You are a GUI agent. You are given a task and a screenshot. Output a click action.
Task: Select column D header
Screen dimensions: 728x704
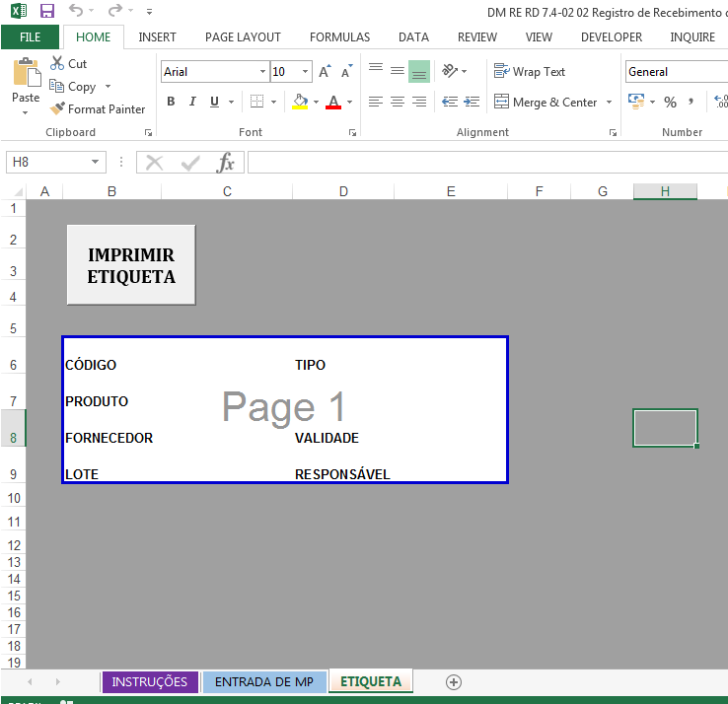coord(343,191)
